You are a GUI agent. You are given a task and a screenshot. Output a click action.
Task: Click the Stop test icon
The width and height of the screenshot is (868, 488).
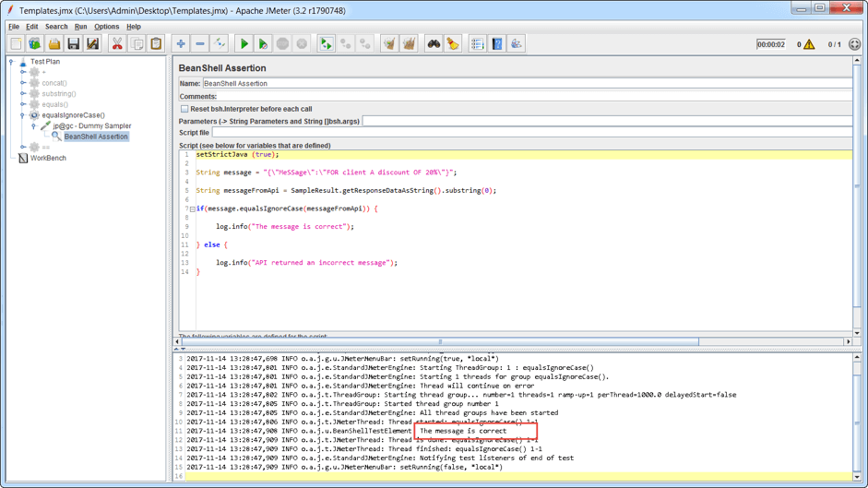pos(282,43)
